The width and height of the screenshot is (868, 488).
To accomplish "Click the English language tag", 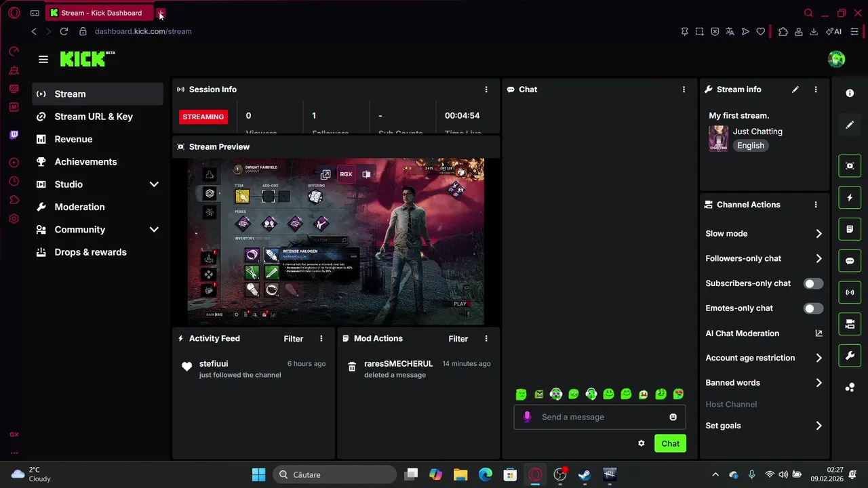I will [x=751, y=146].
